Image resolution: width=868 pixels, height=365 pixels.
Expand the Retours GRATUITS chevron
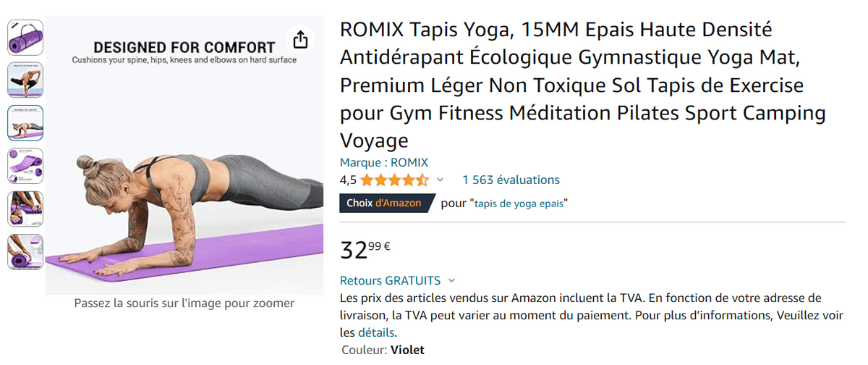[452, 281]
